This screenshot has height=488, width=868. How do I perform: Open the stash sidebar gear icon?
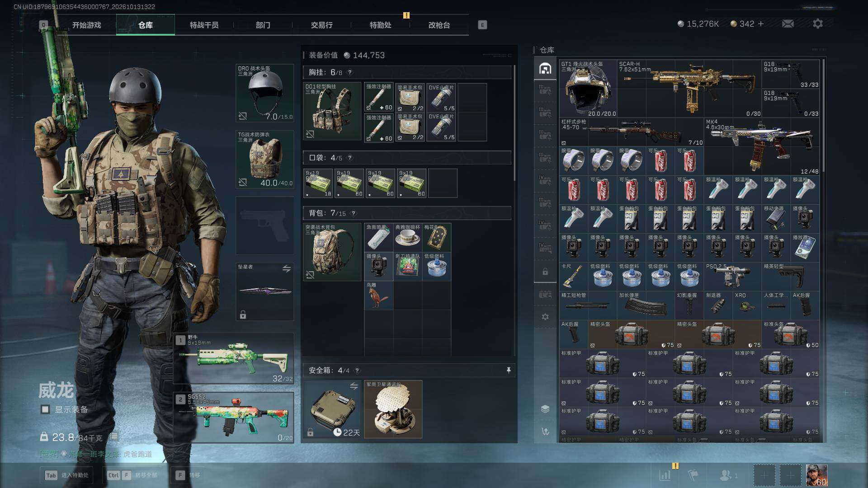click(x=545, y=317)
